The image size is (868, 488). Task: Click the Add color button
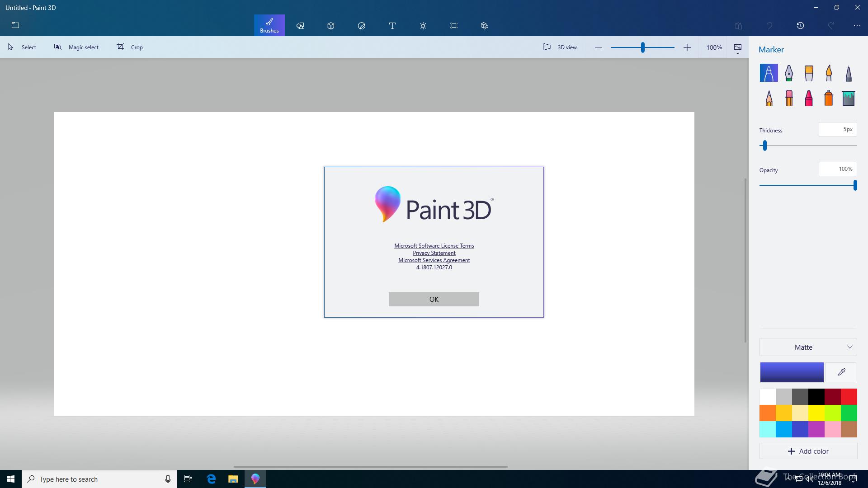click(x=808, y=451)
